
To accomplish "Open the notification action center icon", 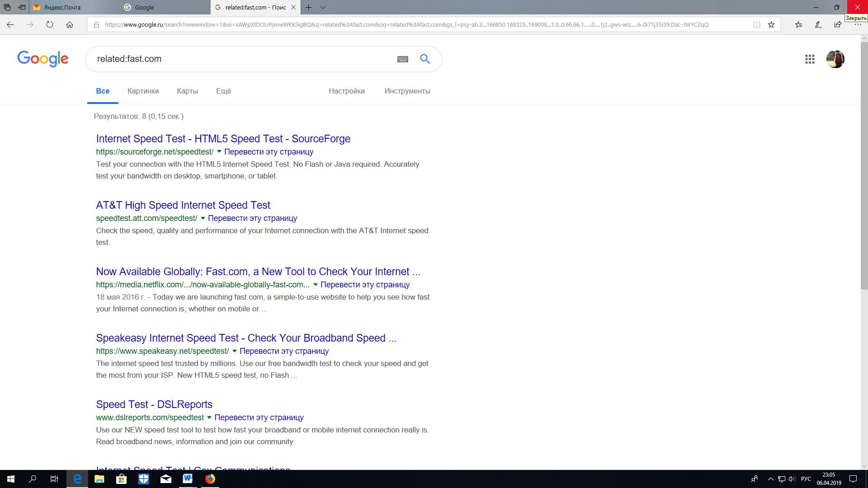I will 853,479.
